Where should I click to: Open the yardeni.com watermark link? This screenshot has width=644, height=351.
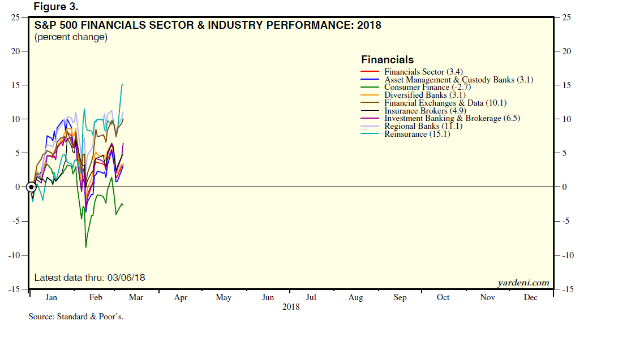coord(523,283)
